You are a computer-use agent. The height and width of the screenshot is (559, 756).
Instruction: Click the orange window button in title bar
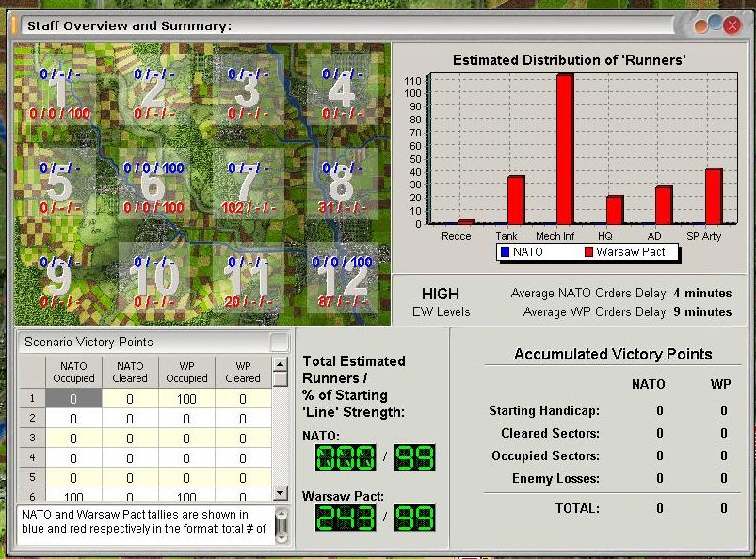[x=701, y=26]
